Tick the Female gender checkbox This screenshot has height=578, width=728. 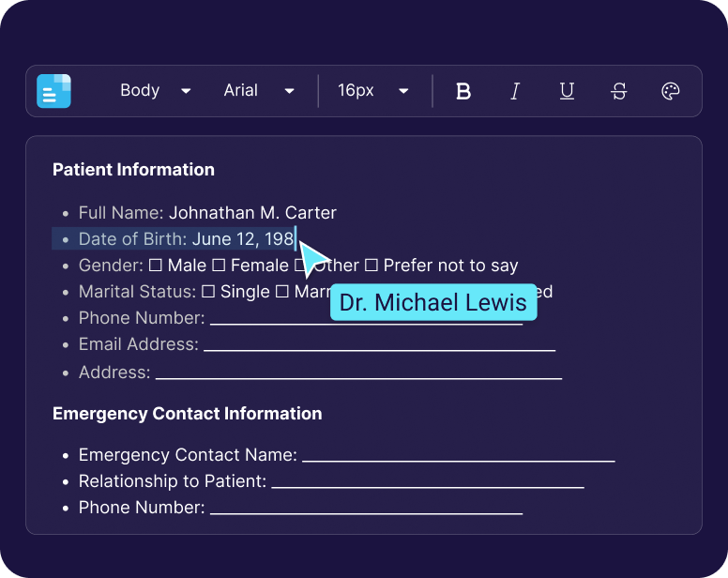pyautogui.click(x=219, y=266)
